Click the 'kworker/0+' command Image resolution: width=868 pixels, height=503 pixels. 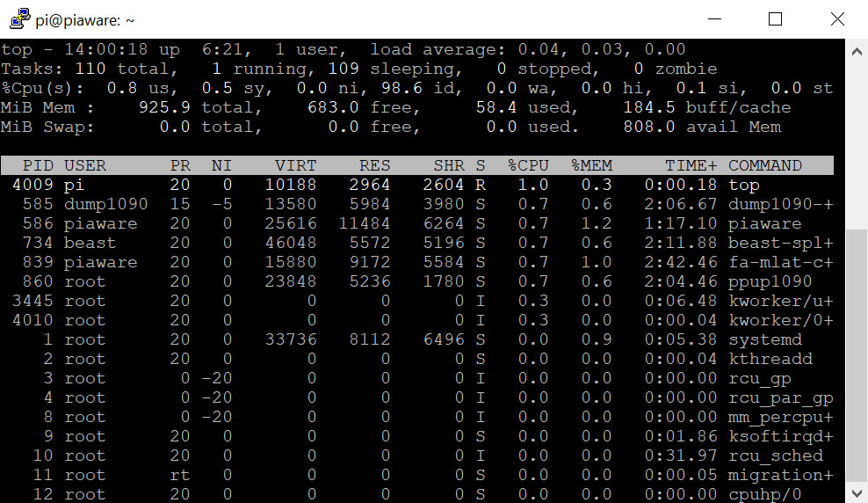point(780,321)
